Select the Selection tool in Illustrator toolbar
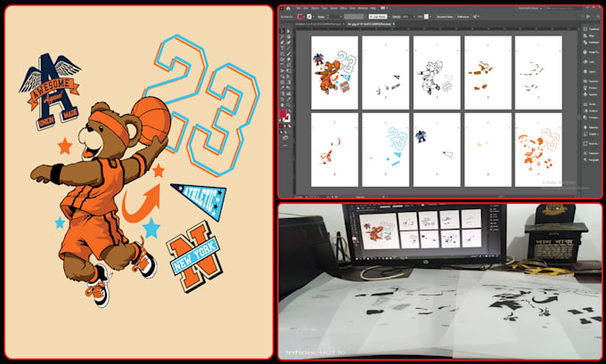Screen dimensions: 606x364 point(283,31)
